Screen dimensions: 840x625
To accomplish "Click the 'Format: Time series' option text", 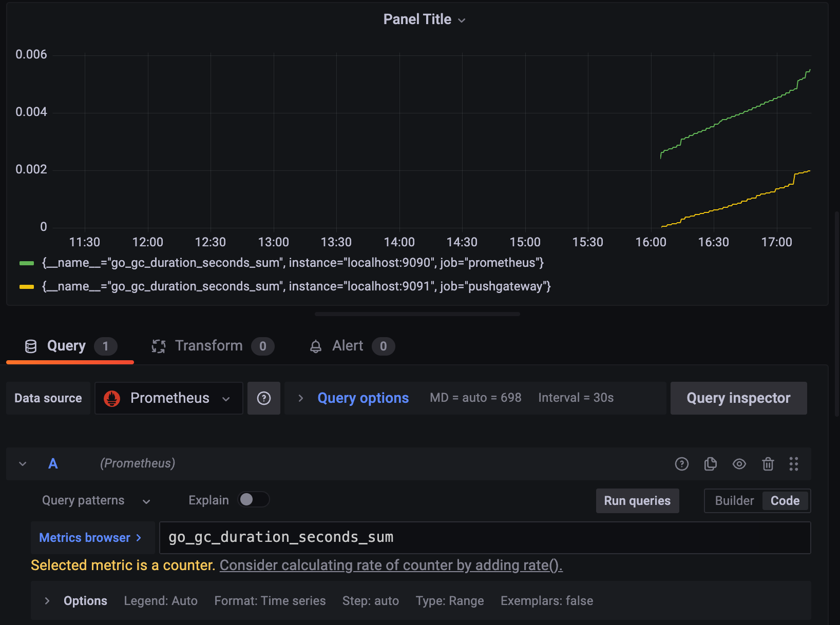I will coord(270,601).
